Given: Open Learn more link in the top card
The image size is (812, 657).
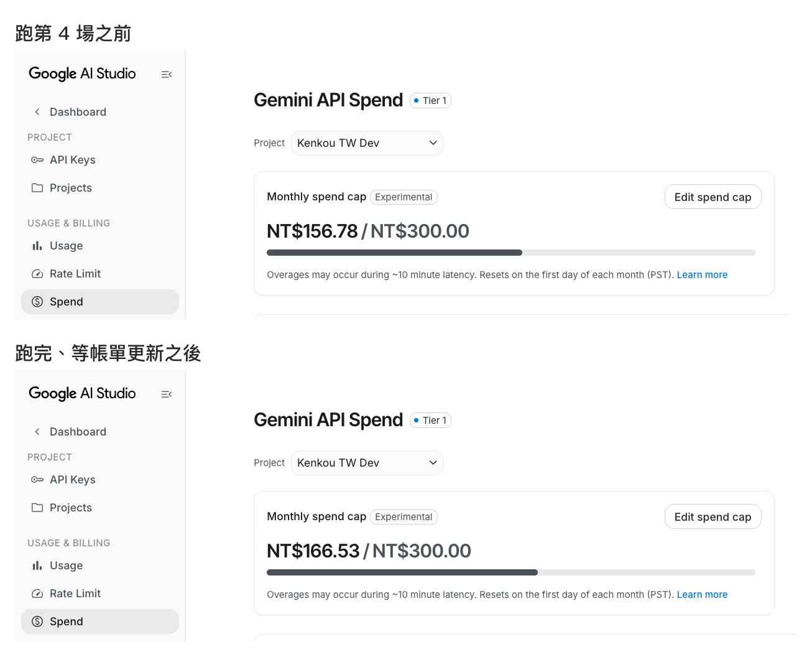Looking at the screenshot, I should coord(702,275).
